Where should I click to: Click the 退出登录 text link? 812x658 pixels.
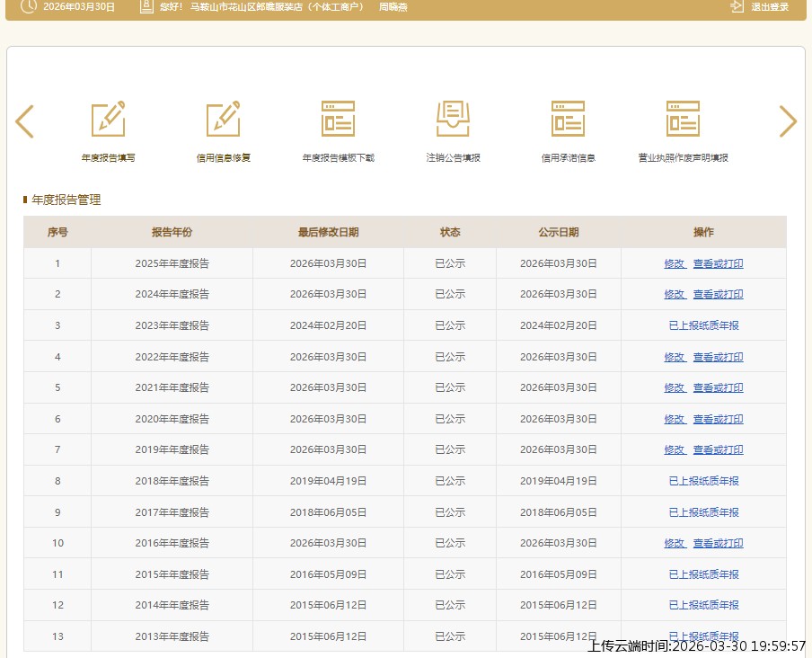[770, 7]
